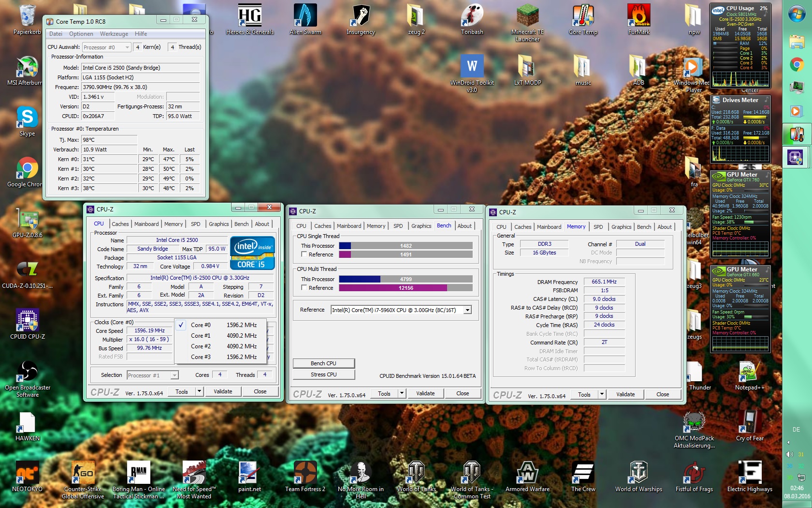Switch to SPD tab in Memory CPU-Z window
This screenshot has width=812, height=508.
click(x=598, y=227)
